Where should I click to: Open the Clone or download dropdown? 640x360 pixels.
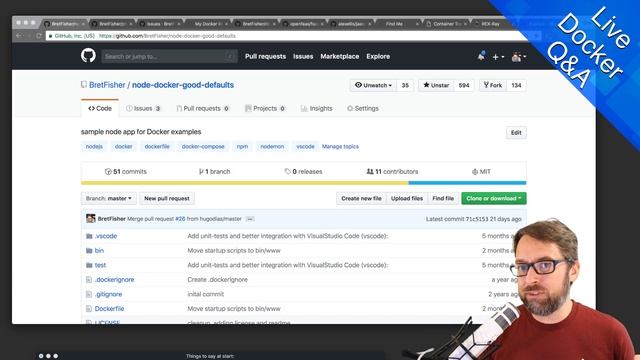point(494,198)
